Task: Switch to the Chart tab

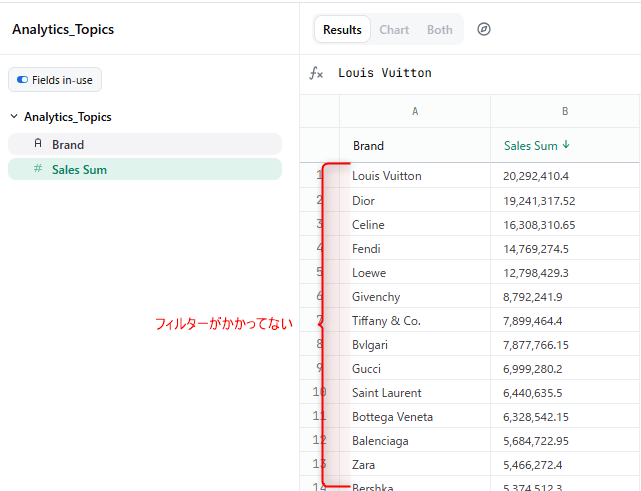Action: coord(394,29)
